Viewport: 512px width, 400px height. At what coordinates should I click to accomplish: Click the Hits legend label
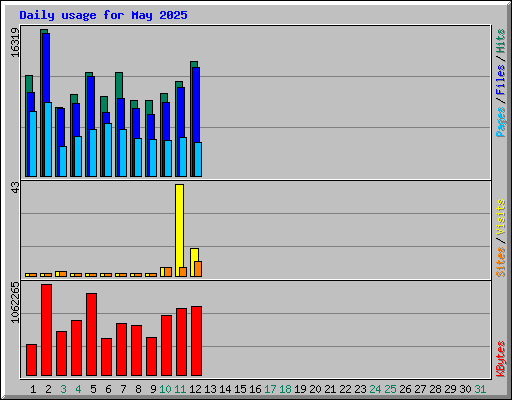pos(500,41)
